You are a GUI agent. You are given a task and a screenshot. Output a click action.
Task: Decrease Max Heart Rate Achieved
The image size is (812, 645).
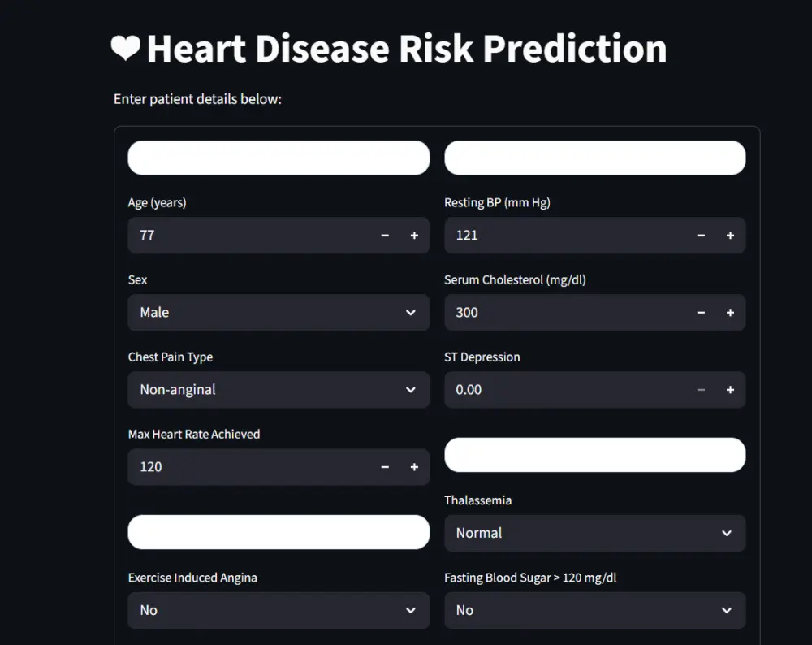pyautogui.click(x=385, y=467)
